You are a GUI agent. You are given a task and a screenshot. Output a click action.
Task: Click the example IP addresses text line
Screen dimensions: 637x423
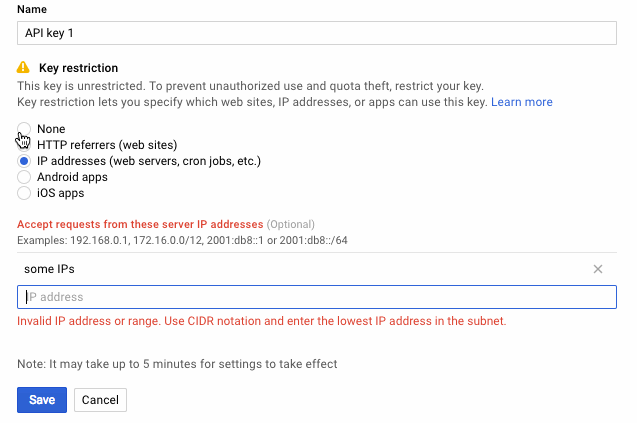tap(182, 240)
